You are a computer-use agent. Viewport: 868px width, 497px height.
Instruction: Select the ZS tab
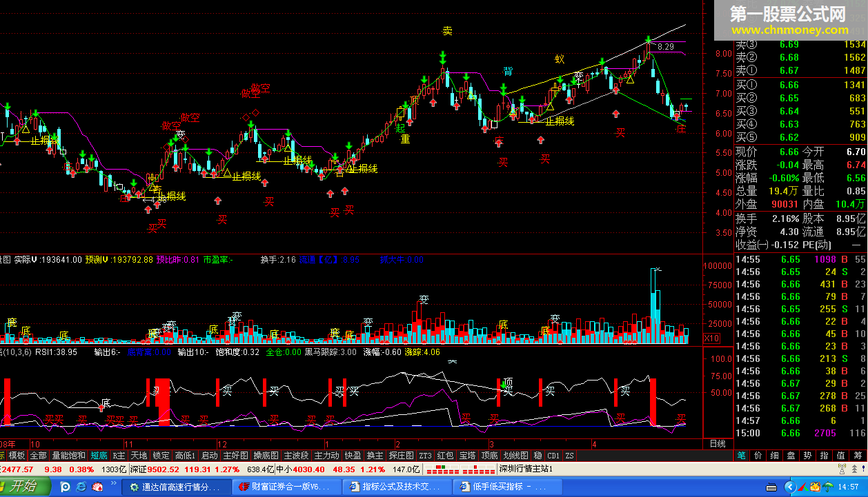569,456
